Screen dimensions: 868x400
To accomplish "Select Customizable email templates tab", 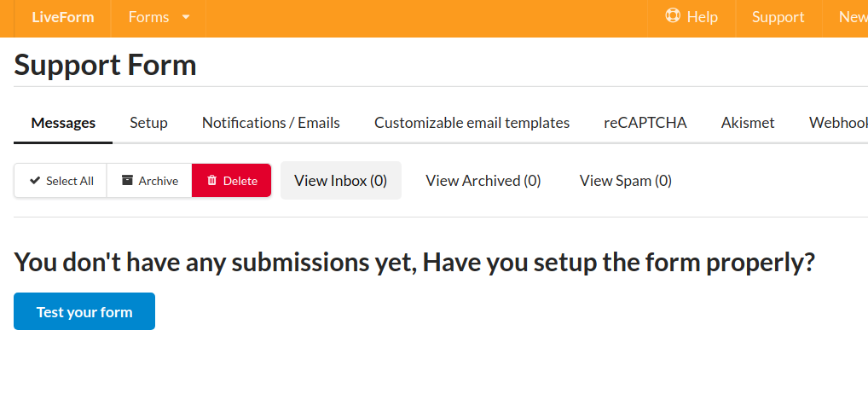I will pos(472,123).
